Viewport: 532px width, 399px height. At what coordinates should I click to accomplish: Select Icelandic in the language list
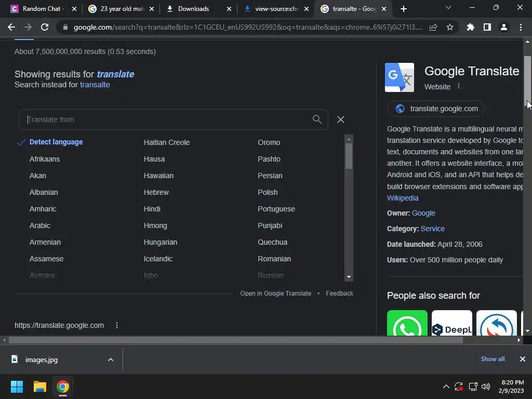158,259
